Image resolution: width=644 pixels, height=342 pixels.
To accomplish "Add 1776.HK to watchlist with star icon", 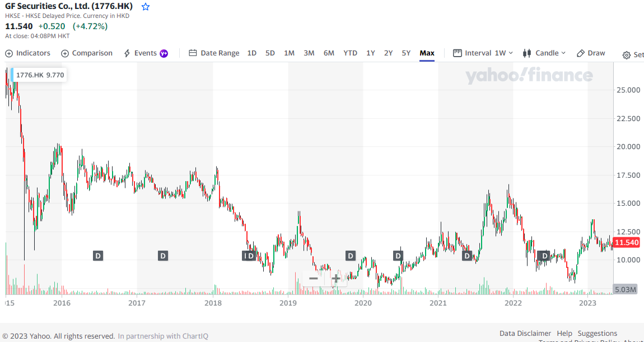I will 146,7.
